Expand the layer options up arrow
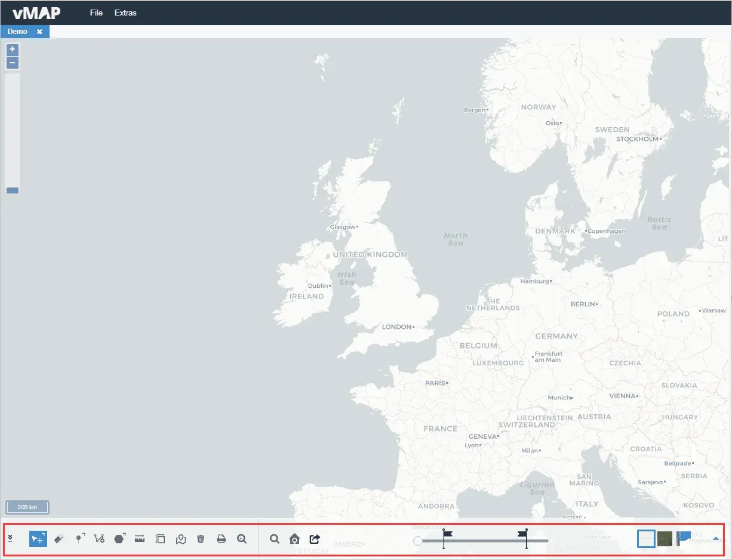The height and width of the screenshot is (560, 732). [716, 539]
